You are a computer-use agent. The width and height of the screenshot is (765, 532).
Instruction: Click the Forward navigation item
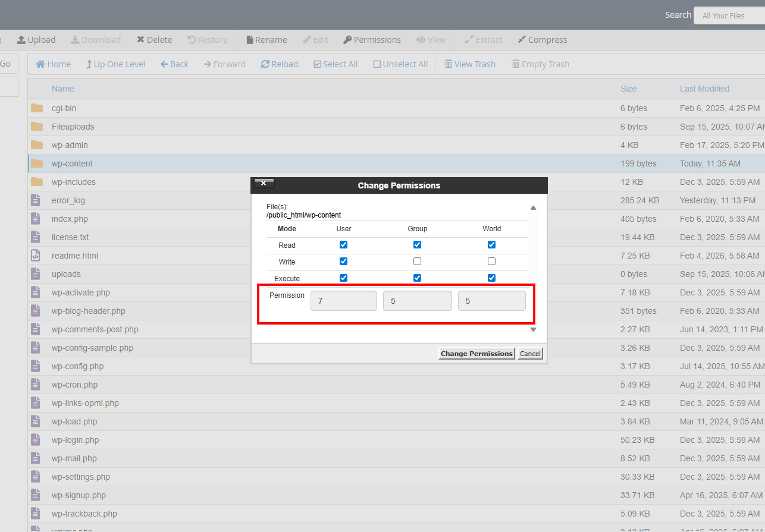point(224,64)
